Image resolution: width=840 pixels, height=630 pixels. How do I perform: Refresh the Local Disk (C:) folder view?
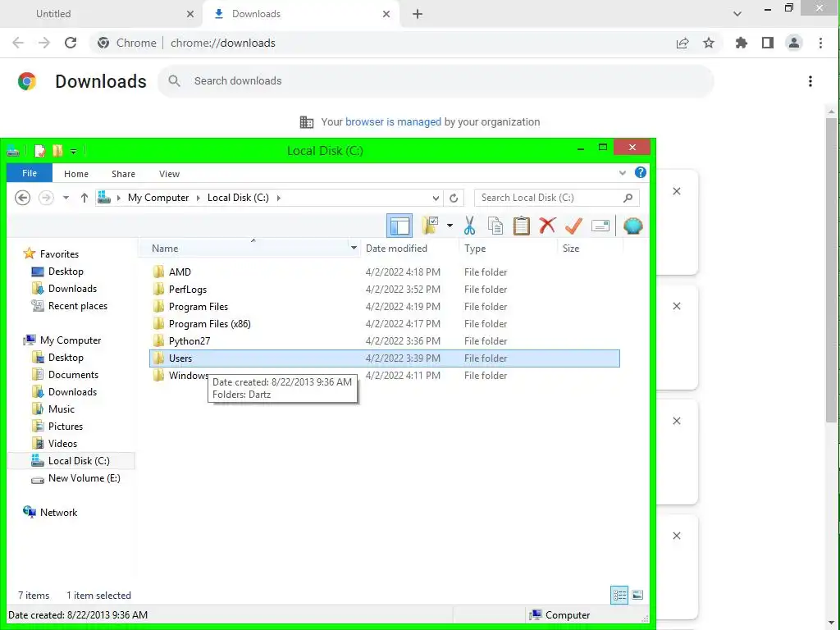coord(454,198)
